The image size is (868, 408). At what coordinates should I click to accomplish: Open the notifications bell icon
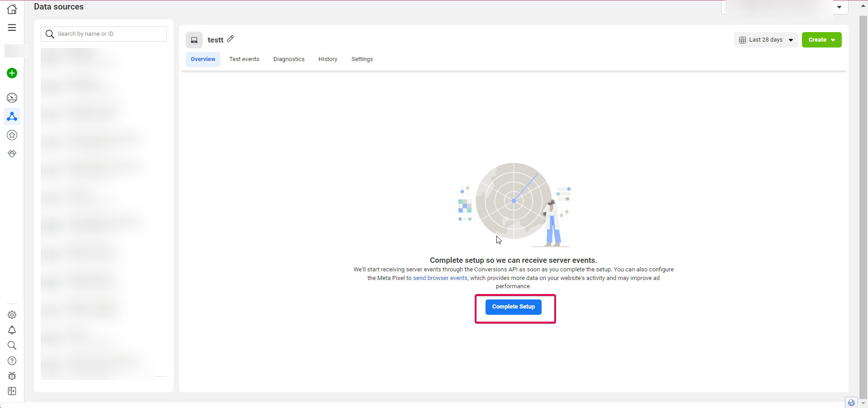coord(12,330)
